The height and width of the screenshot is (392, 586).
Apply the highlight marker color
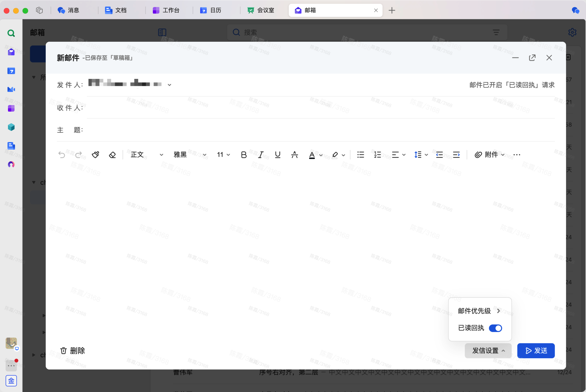coord(335,155)
